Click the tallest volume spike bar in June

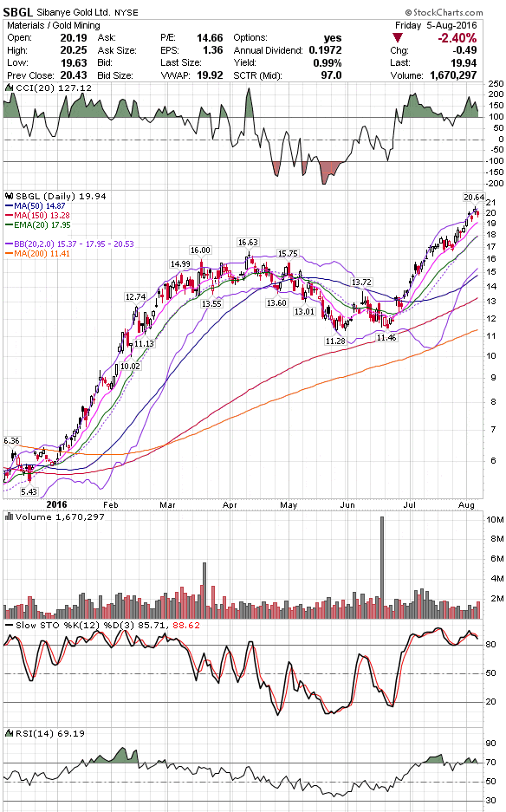[x=382, y=567]
